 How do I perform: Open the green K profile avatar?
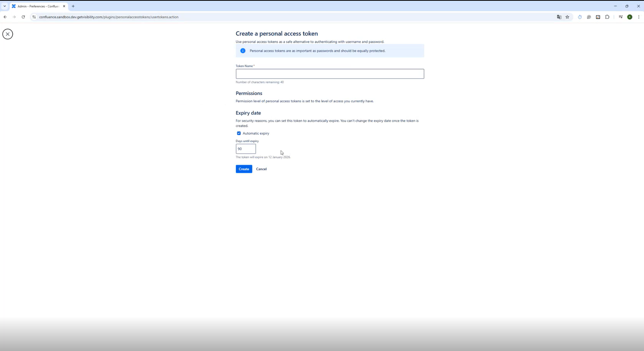click(x=630, y=17)
